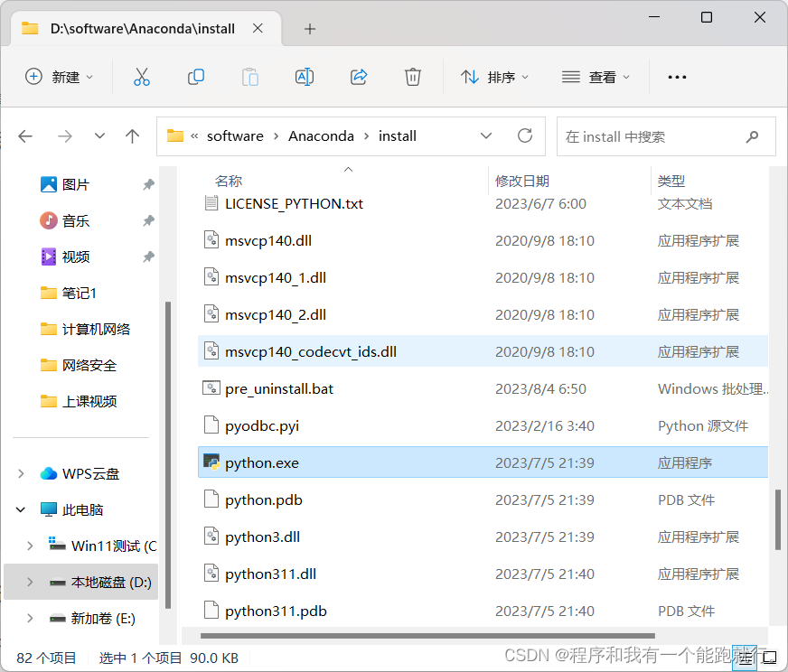Screen dimensions: 788x672
Task: Expand address bar history dropdown
Action: coord(486,135)
